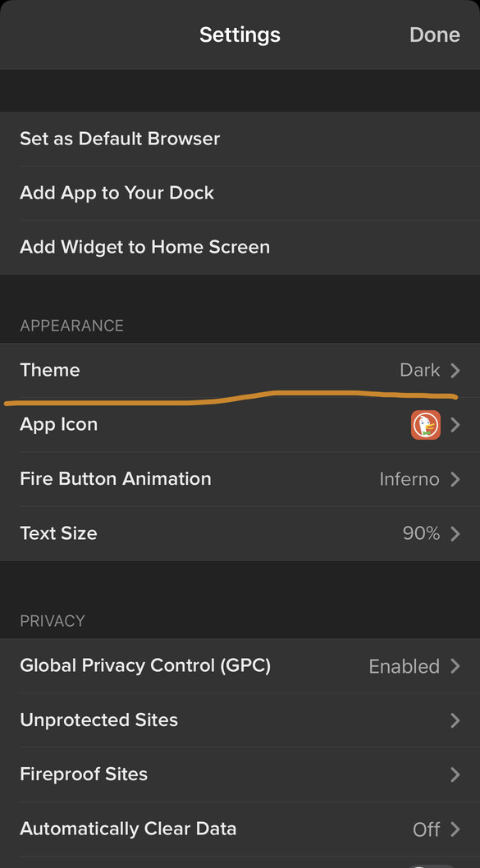Open Global Privacy Control (GPC) settings
480x868 pixels.
click(240, 666)
